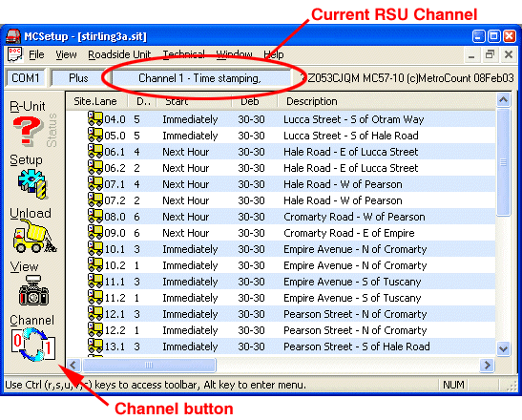Open the Roadside Unit menu
The width and height of the screenshot is (522, 420).
pyautogui.click(x=119, y=54)
